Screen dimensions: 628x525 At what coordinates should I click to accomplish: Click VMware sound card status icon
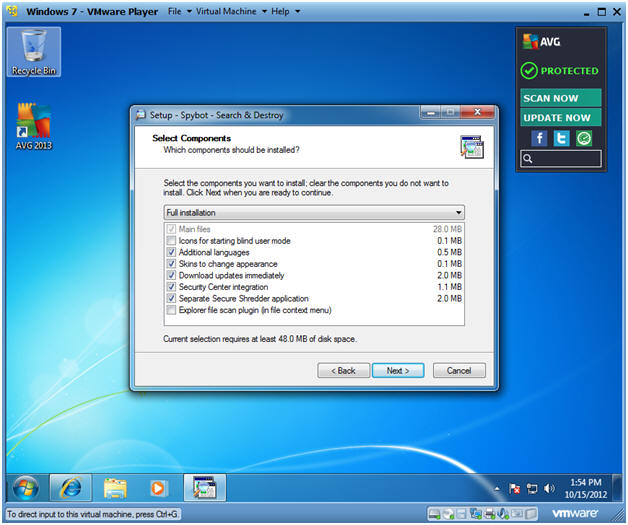pyautogui.click(x=503, y=514)
